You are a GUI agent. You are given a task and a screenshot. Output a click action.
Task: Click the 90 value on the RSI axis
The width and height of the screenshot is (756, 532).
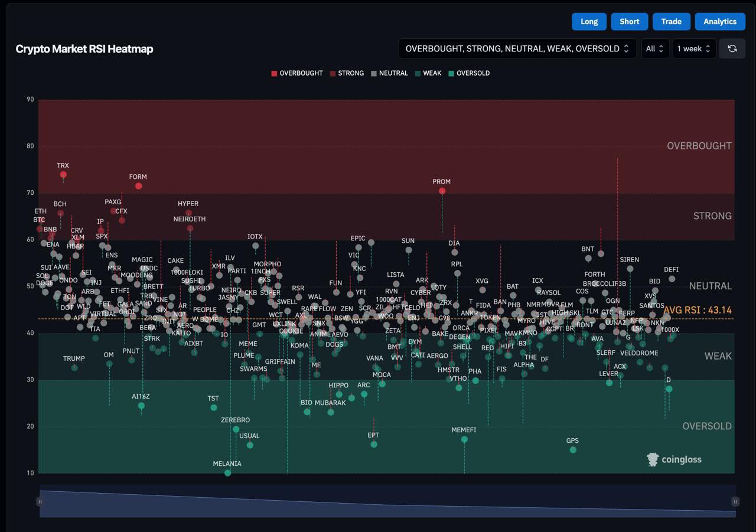(x=30, y=99)
